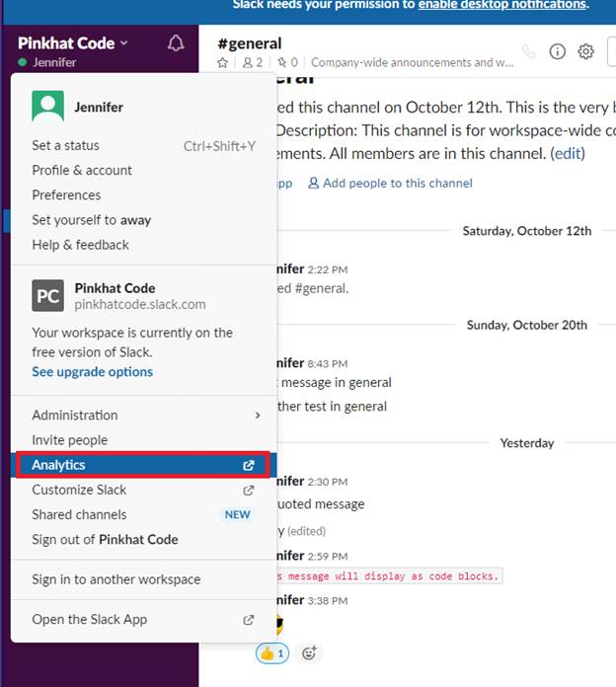Open the notifications bell icon
The height and width of the screenshot is (687, 616).
point(176,43)
